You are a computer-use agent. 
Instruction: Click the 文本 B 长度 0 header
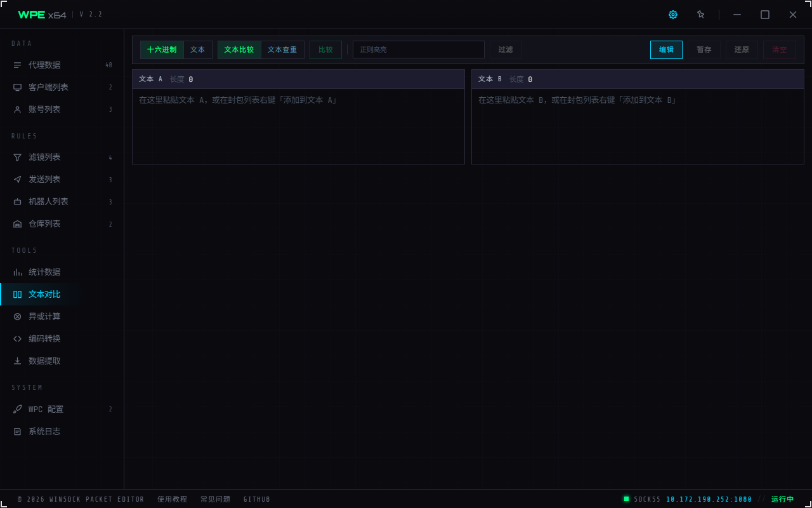point(638,79)
